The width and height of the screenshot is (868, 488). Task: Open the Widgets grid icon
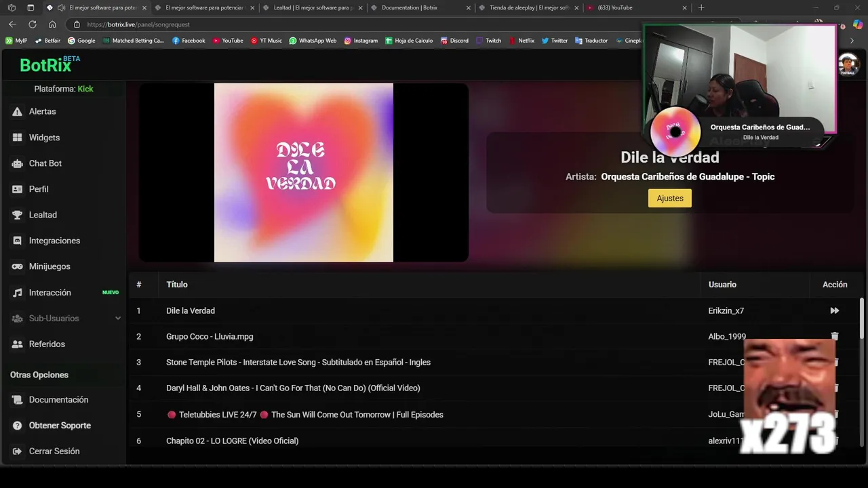point(17,138)
